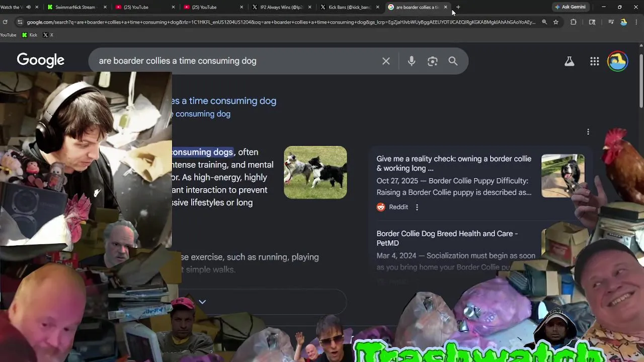Screen dimensions: 644x362
Task: View site information next to the URL
Action: point(20,22)
